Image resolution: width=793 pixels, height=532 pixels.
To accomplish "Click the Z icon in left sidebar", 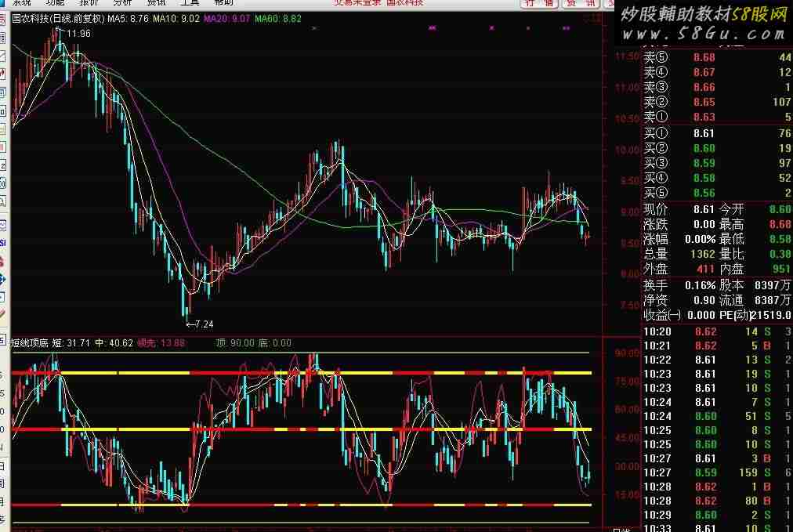I will point(3,165).
